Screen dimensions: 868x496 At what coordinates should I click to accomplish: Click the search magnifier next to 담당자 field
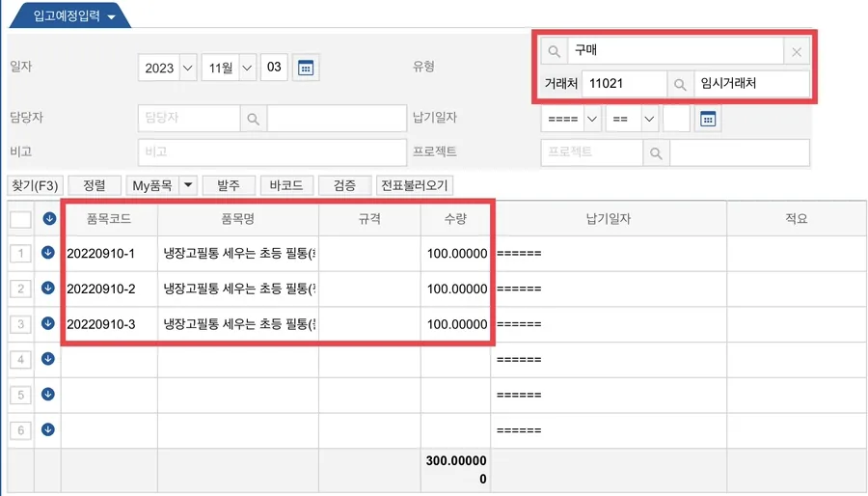tap(253, 119)
